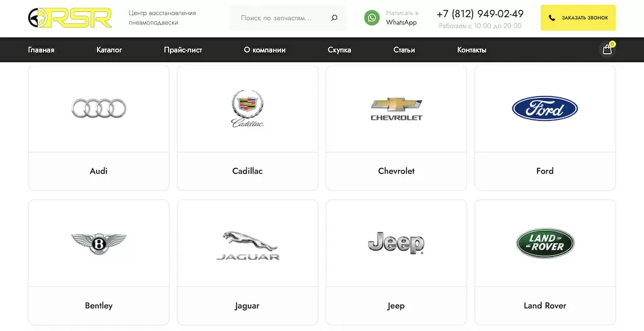
Task: Open the Контакты menu item
Action: click(x=472, y=50)
